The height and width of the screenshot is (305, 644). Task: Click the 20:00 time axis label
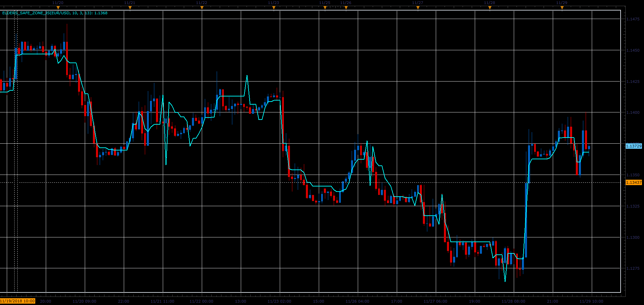pyautogui.click(x=46, y=301)
